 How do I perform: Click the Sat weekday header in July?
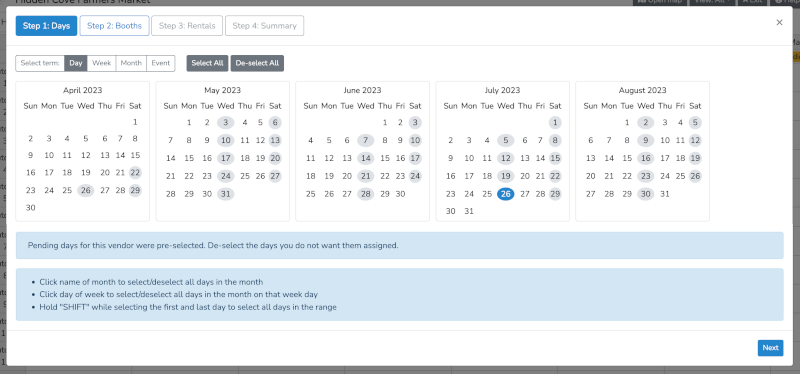point(555,106)
